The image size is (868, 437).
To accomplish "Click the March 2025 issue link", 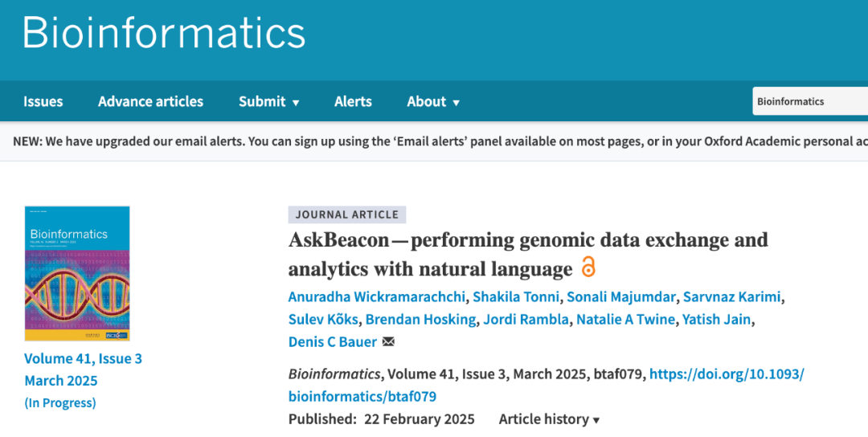I will (61, 381).
